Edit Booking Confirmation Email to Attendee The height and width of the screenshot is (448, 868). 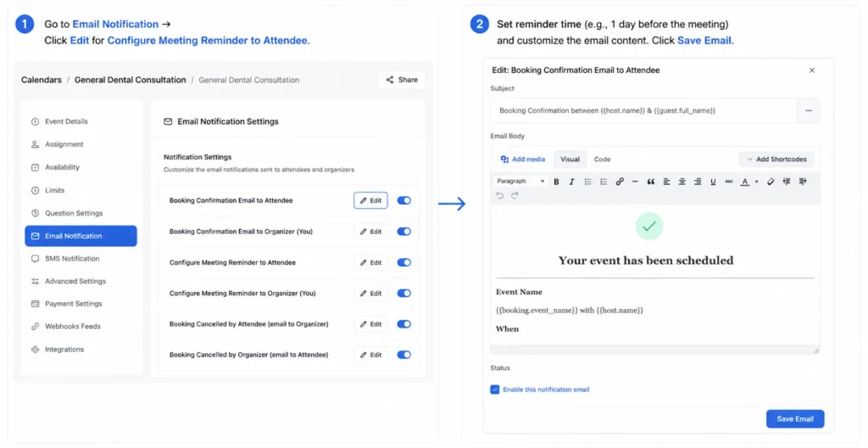coord(371,201)
